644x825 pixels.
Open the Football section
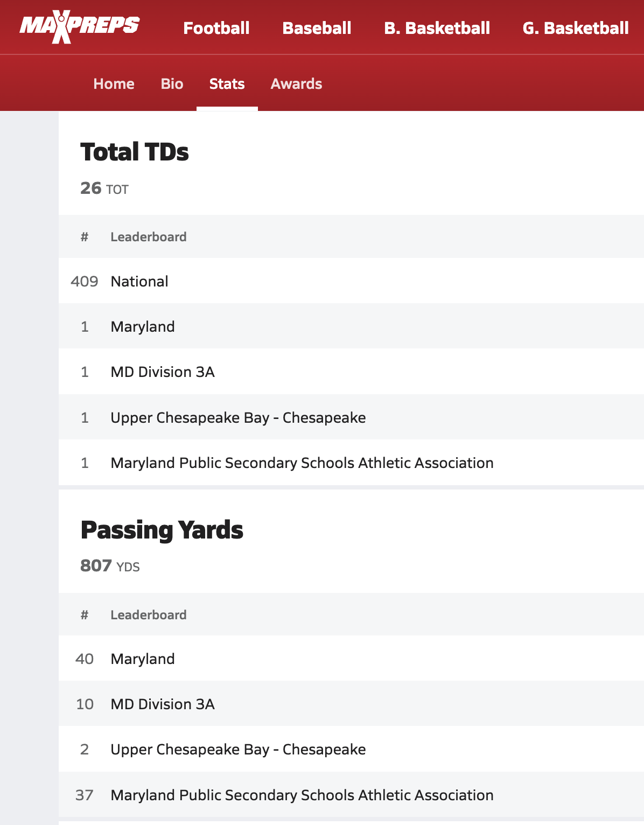coord(216,28)
